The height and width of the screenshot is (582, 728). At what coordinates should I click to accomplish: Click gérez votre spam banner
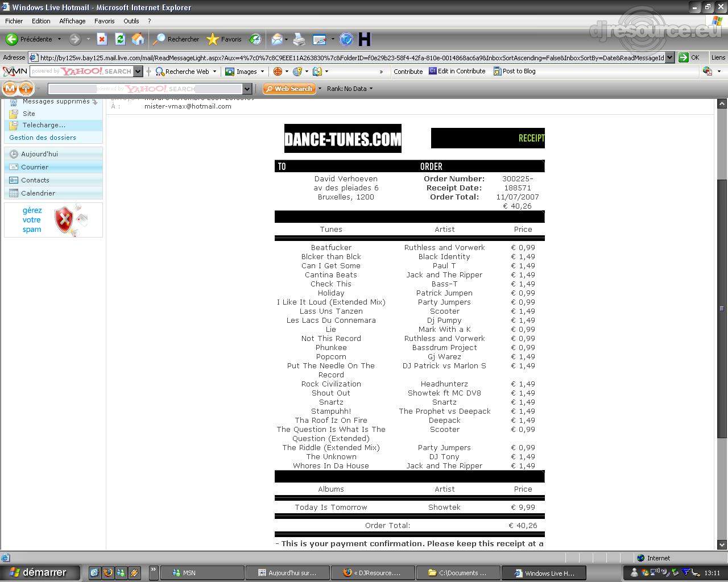pos(53,220)
